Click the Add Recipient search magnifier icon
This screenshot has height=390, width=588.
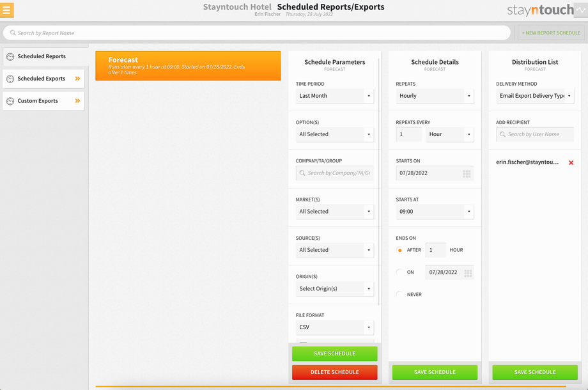pos(502,134)
